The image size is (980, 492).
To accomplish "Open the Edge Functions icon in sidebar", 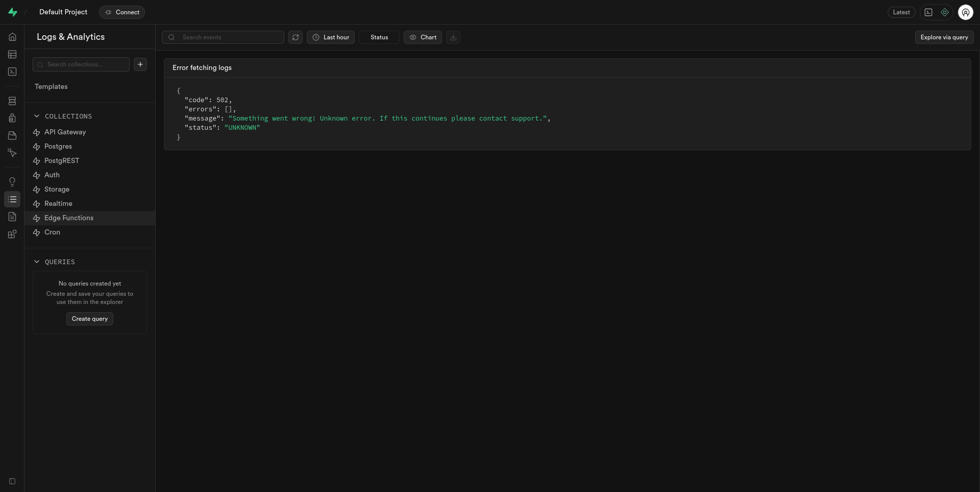I will [x=12, y=153].
